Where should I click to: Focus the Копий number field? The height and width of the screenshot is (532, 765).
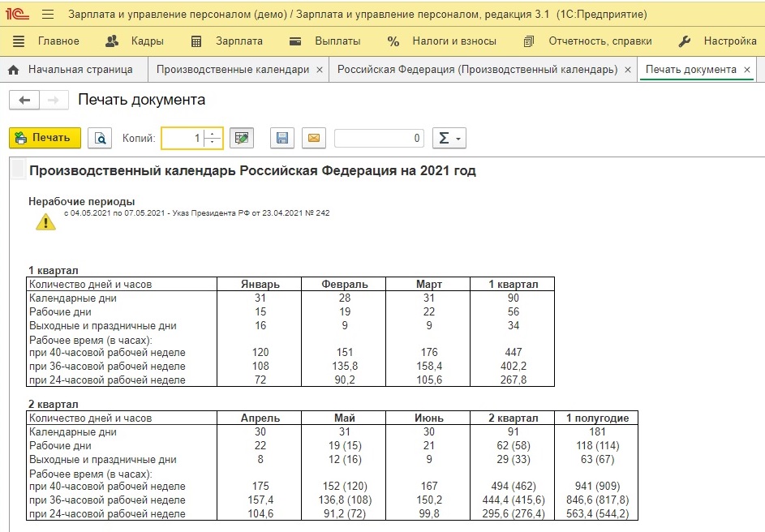click(x=183, y=139)
